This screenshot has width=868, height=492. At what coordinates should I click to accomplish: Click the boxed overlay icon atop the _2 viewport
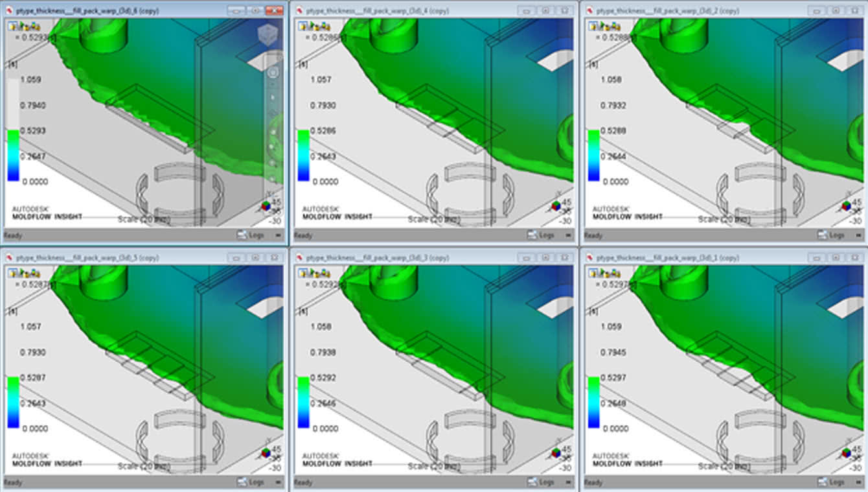[x=592, y=25]
